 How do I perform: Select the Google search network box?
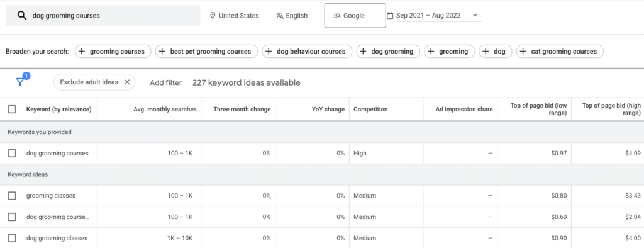(x=355, y=16)
